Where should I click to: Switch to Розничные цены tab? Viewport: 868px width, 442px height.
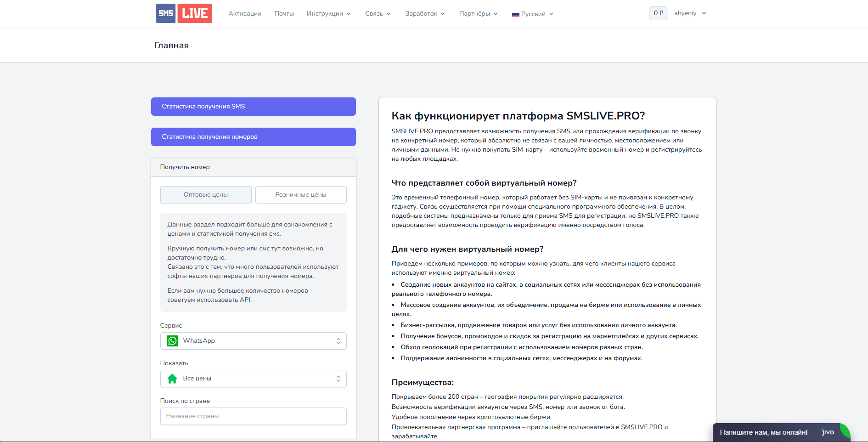tap(301, 195)
